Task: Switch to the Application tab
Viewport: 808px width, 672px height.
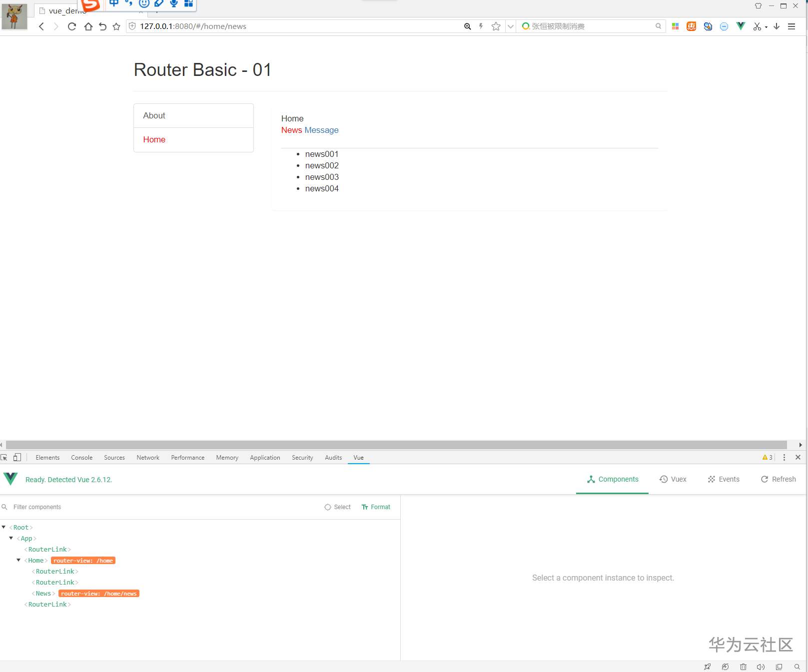Action: click(x=265, y=457)
